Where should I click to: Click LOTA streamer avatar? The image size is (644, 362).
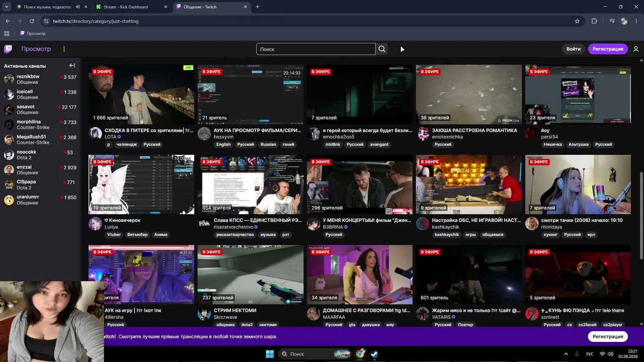coord(95,133)
